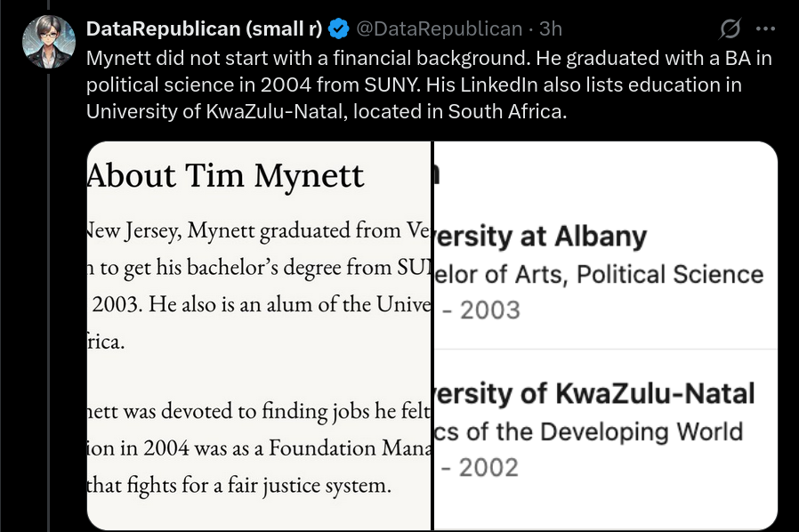Image resolution: width=799 pixels, height=532 pixels.
Task: Click the tweet text mentioning KwaZulu-Natal
Action: (327, 111)
